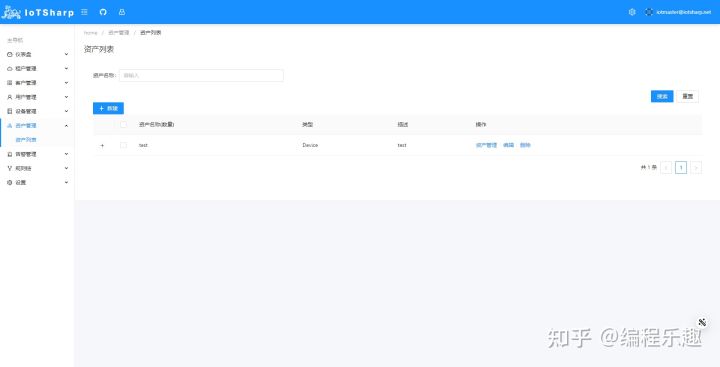Click the 共 1 条 total count text
Screen dimensions: 720x367
649,168
